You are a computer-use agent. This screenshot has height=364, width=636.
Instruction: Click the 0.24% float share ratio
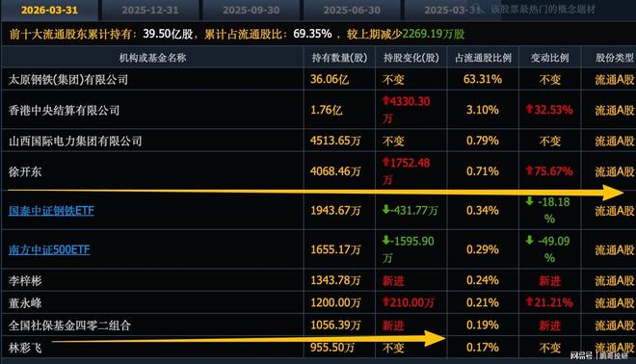coord(483,280)
